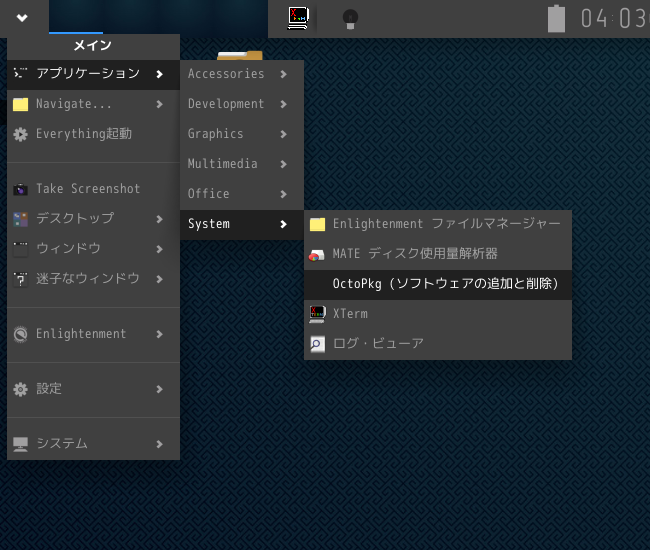
Task: Click the question-mark window icon for 迷子なウィンドウ
Action: (x=20, y=279)
